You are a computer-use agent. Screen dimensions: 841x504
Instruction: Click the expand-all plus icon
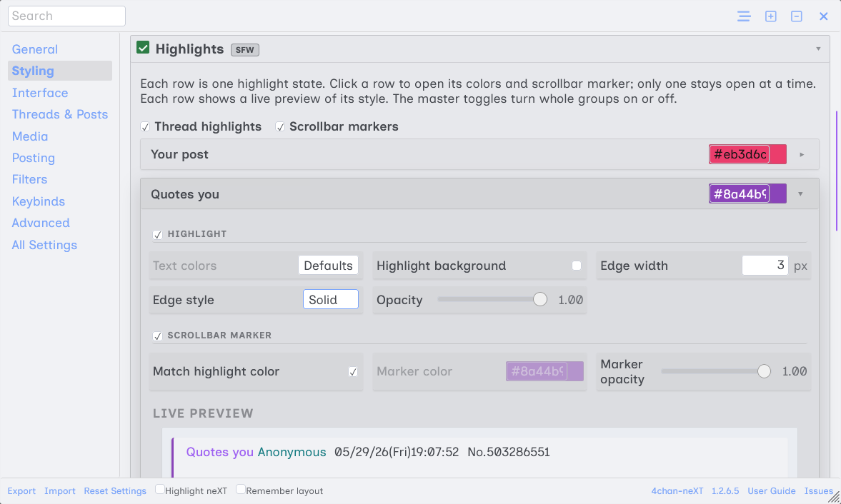pos(771,16)
